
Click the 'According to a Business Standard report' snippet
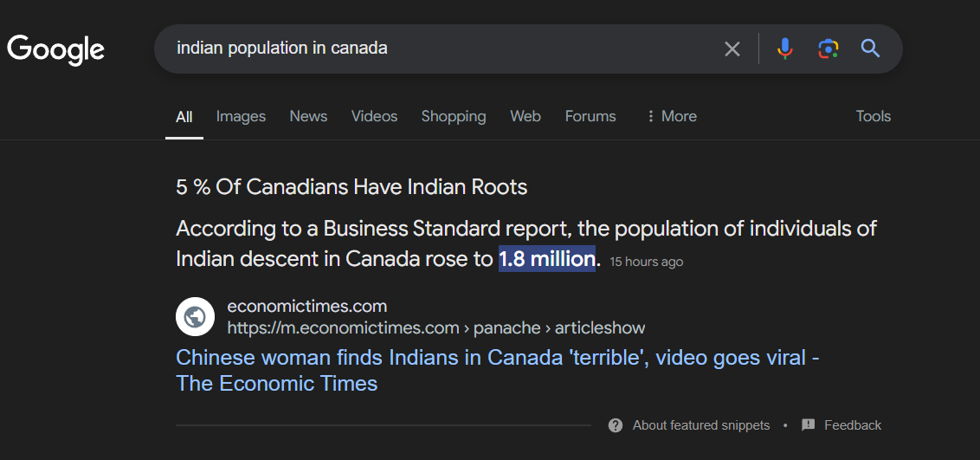[x=525, y=243]
